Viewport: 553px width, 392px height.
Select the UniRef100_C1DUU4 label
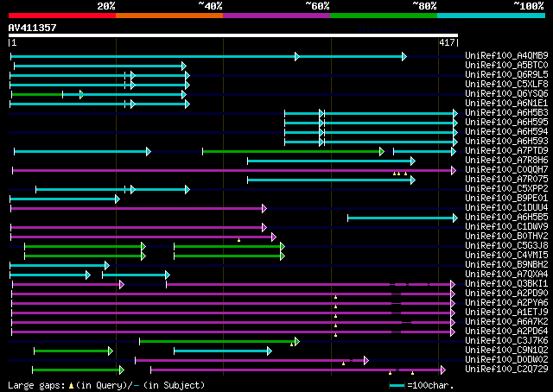[x=506, y=207]
